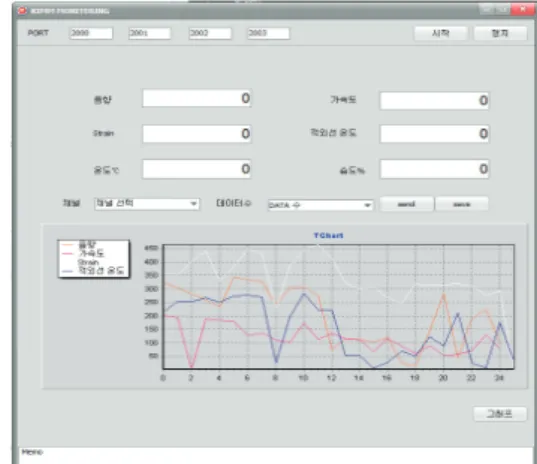Screen dimensions: 537x464
Task: Click the Memo text area
Action: point(276,456)
